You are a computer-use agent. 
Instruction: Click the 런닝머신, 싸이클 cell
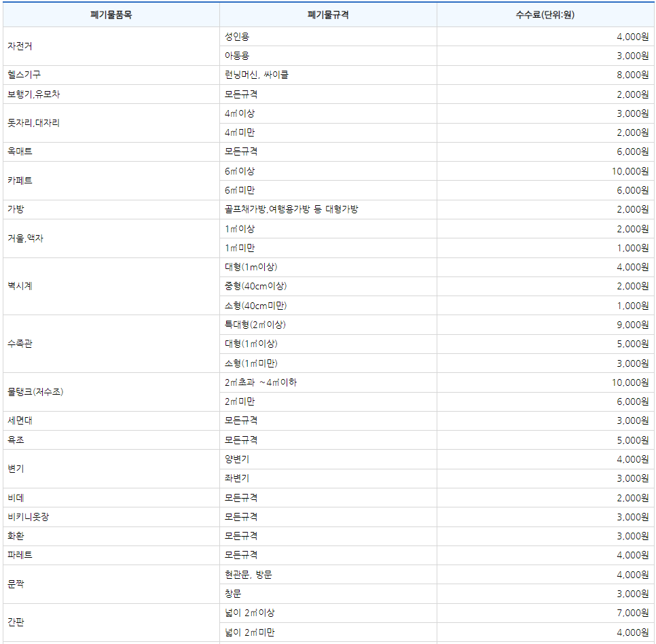pos(329,75)
